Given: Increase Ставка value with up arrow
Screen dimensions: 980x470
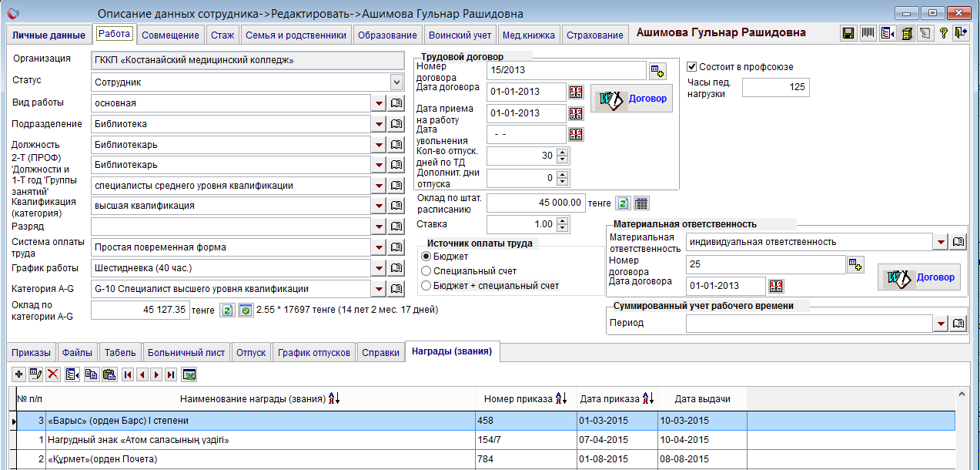Looking at the screenshot, I should pyautogui.click(x=563, y=220).
